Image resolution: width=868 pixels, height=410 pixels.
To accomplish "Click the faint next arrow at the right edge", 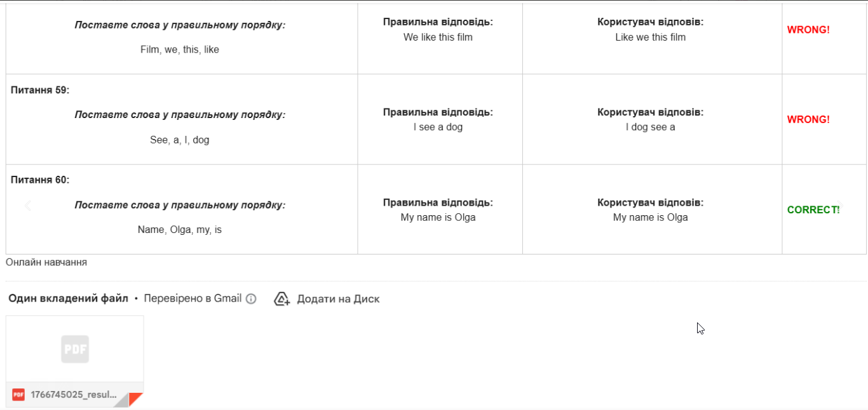I will click(x=840, y=206).
